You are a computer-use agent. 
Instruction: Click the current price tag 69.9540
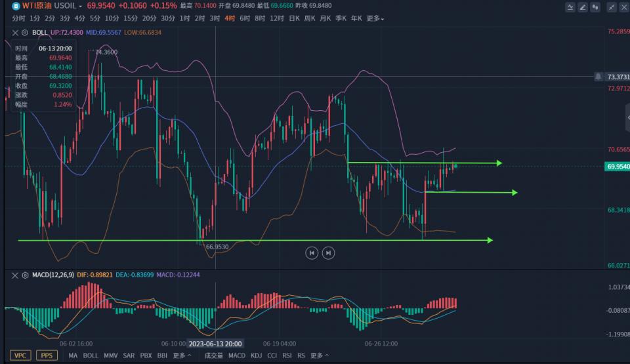pyautogui.click(x=618, y=167)
